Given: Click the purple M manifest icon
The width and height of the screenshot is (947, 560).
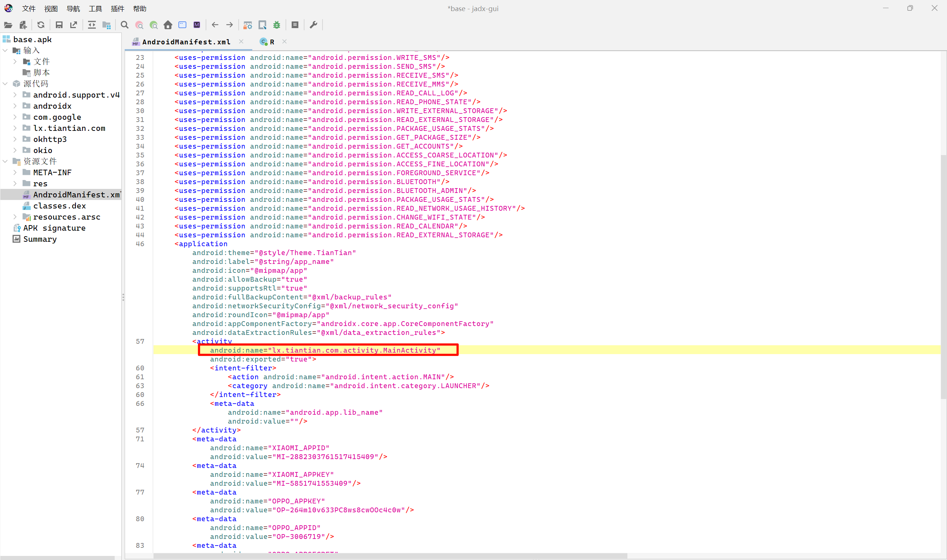Looking at the screenshot, I should pos(197,25).
